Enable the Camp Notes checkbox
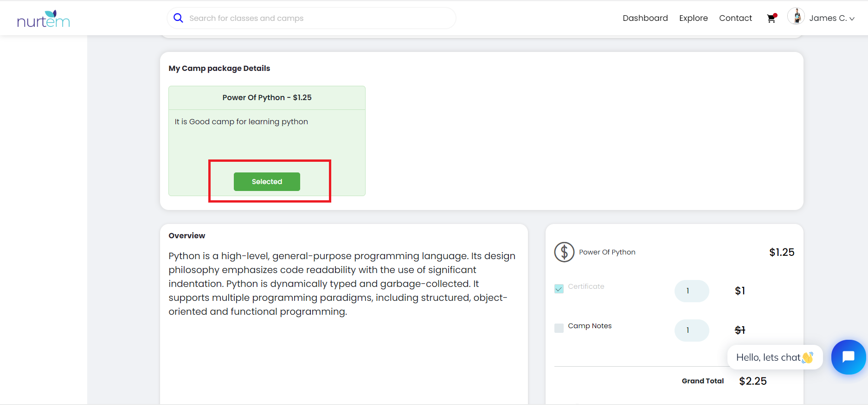 [x=559, y=328]
